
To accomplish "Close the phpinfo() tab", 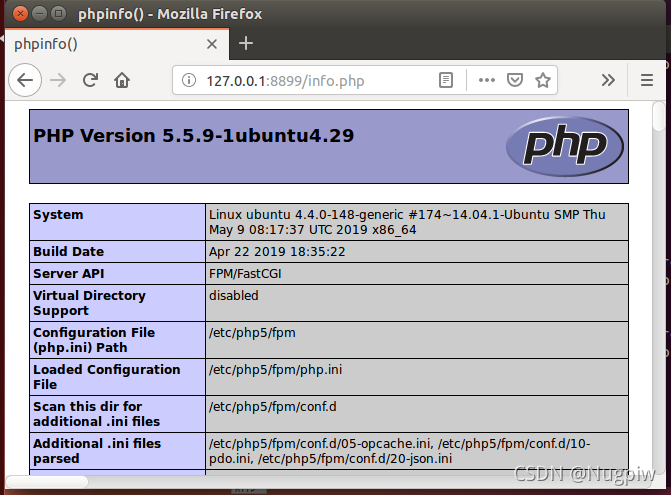I will pos(212,44).
